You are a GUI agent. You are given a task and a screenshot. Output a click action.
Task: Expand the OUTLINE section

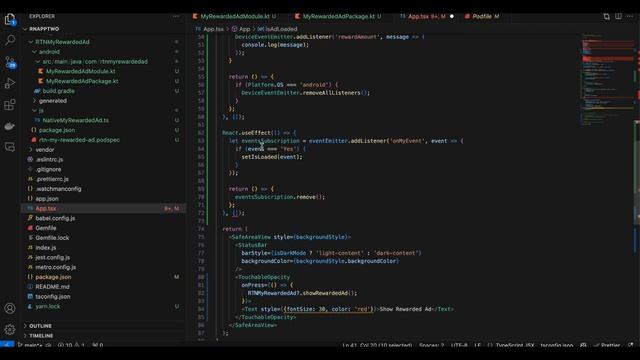pyautogui.click(x=40, y=326)
